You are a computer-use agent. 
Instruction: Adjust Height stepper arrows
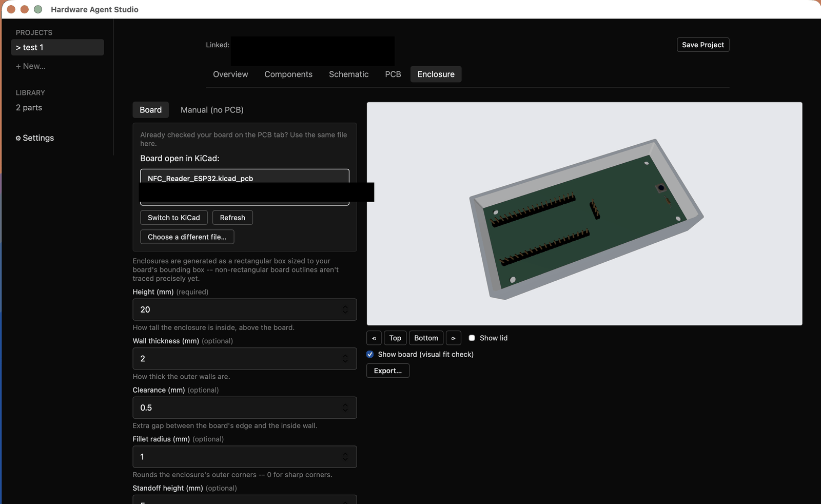pos(345,309)
